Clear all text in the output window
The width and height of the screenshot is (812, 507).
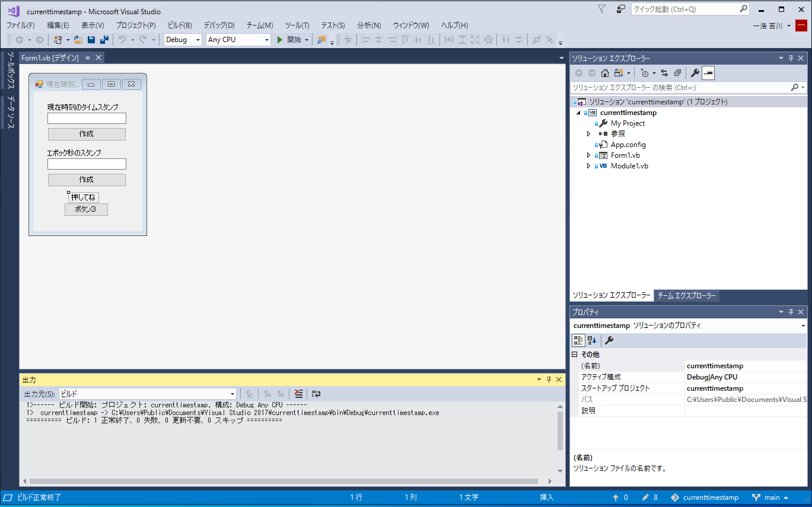coord(298,394)
